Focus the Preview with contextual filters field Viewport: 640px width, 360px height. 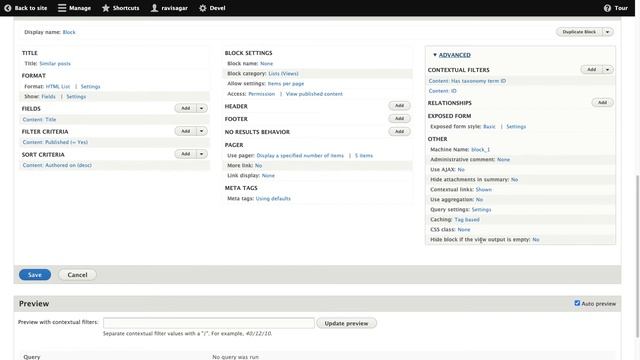pos(209,323)
